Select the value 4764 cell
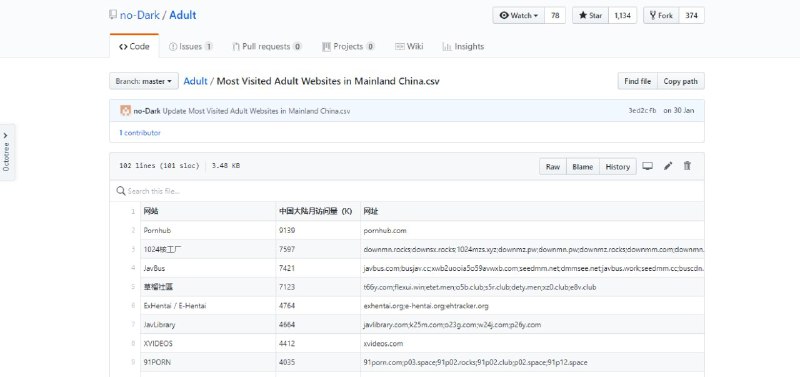800x377 pixels. point(318,306)
